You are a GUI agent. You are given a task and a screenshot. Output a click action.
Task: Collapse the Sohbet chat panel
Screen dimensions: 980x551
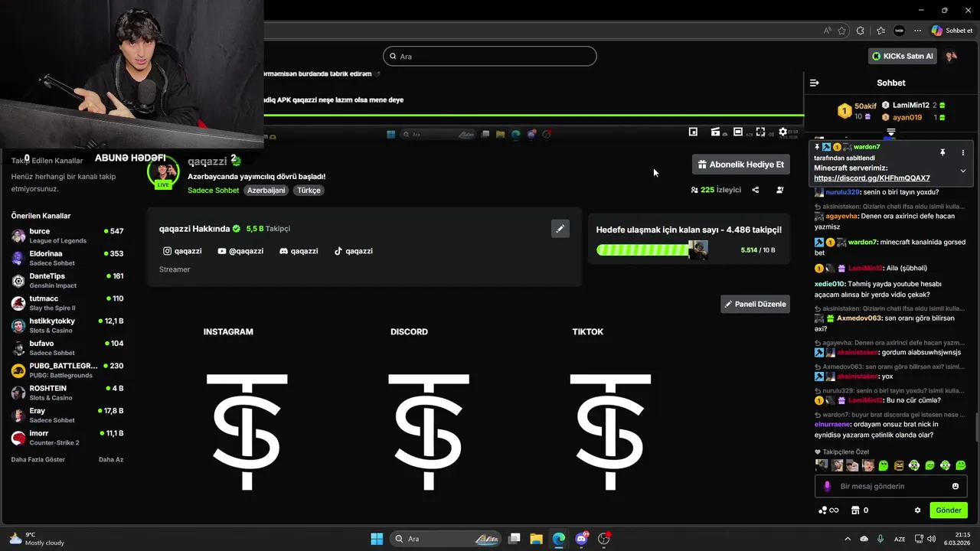815,83
